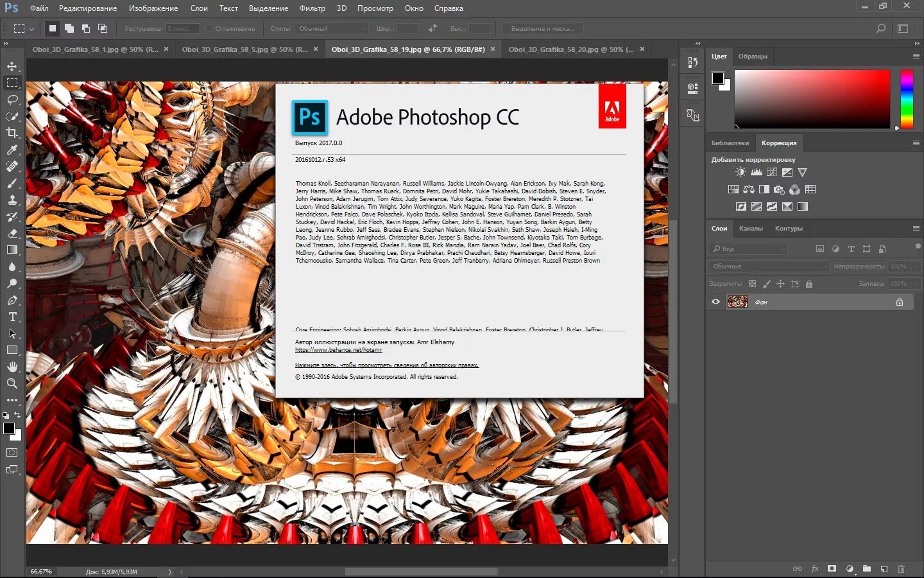Toggle the Сглаживание checkbox
Image resolution: width=924 pixels, height=578 pixels.
(x=209, y=28)
